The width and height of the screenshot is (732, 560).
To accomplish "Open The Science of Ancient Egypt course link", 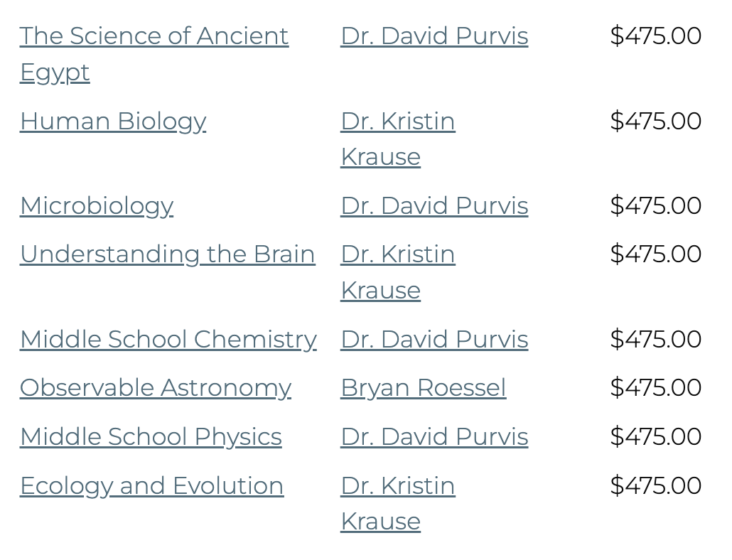I will coord(154,54).
